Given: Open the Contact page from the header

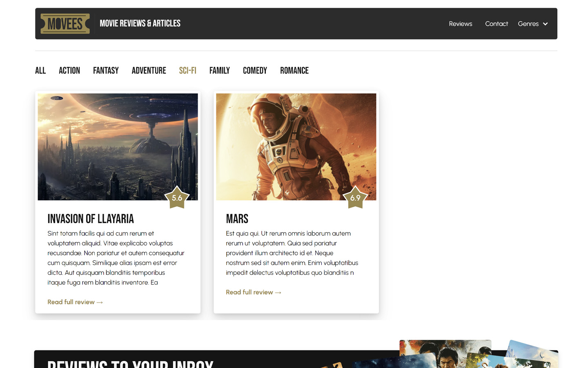Looking at the screenshot, I should tap(497, 24).
